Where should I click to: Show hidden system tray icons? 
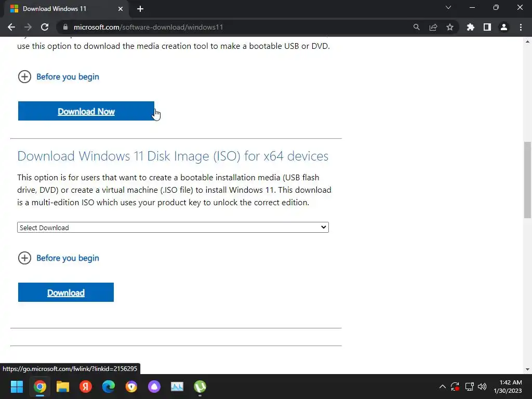[x=443, y=387]
